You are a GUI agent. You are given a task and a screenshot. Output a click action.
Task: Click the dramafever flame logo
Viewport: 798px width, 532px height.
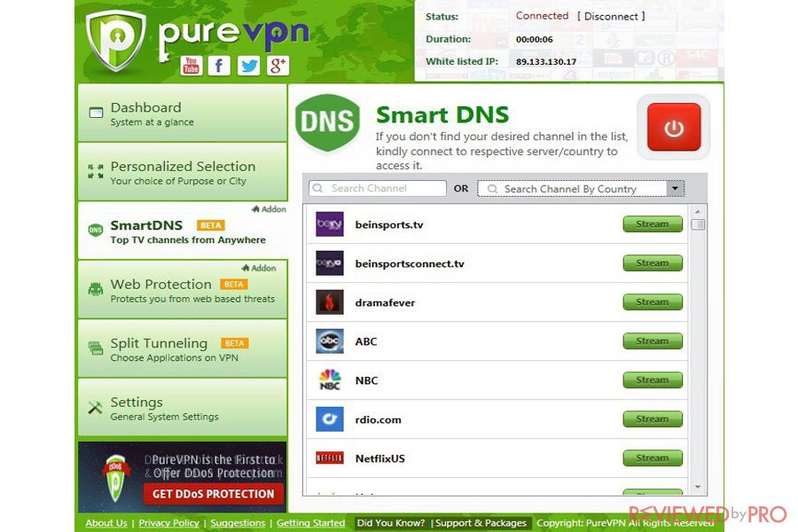(329, 302)
